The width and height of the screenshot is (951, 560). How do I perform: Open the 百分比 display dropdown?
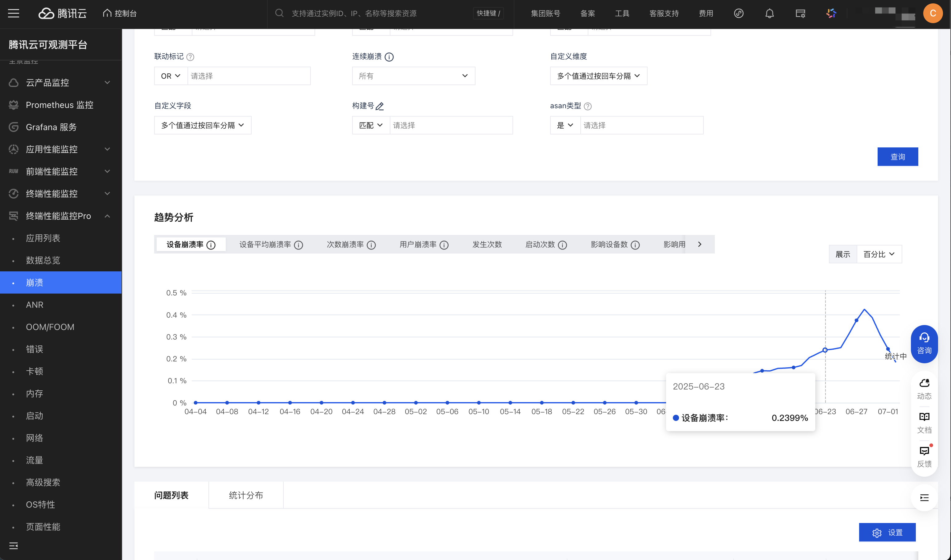(879, 254)
